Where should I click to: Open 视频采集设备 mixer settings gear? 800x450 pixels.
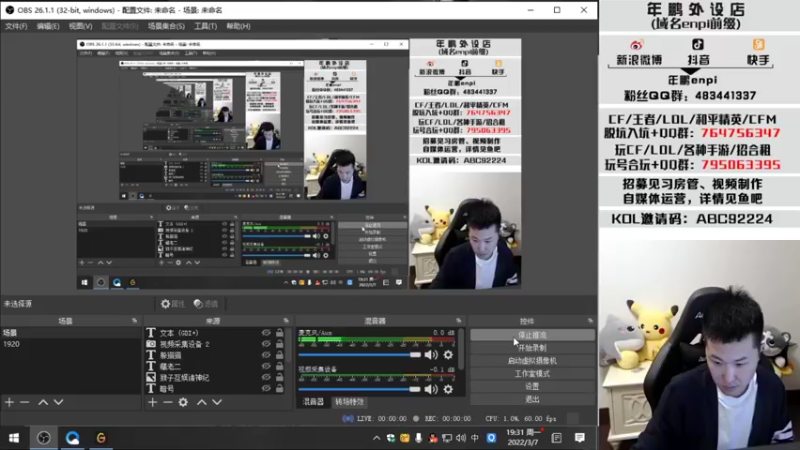point(448,389)
